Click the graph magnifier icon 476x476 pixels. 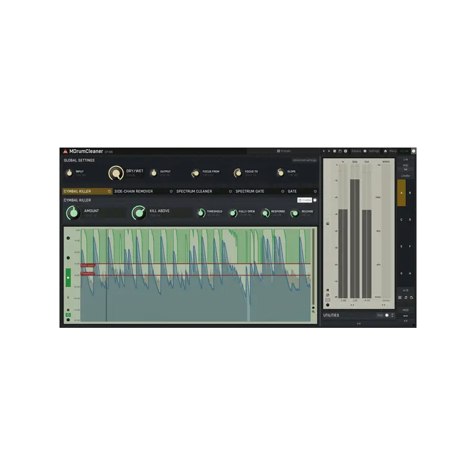point(314,312)
